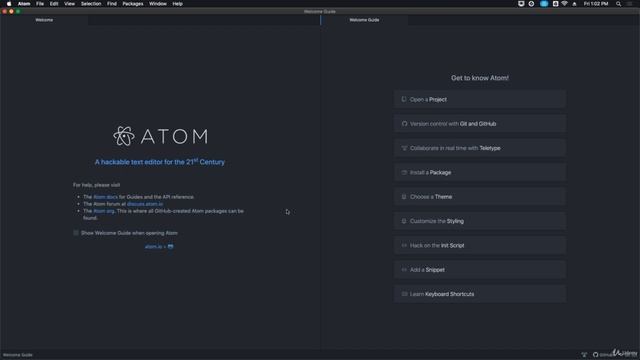Toggle Show Welcome Guide when opening Atom
Viewport: 640px width, 360px height.
[76, 233]
